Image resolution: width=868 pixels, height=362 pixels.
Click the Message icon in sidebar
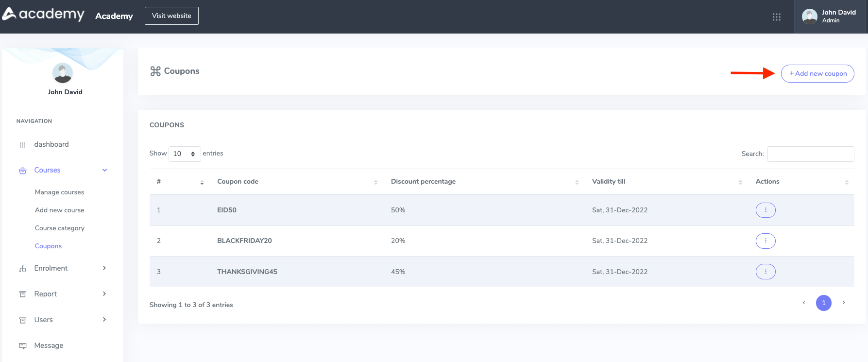pyautogui.click(x=22, y=346)
